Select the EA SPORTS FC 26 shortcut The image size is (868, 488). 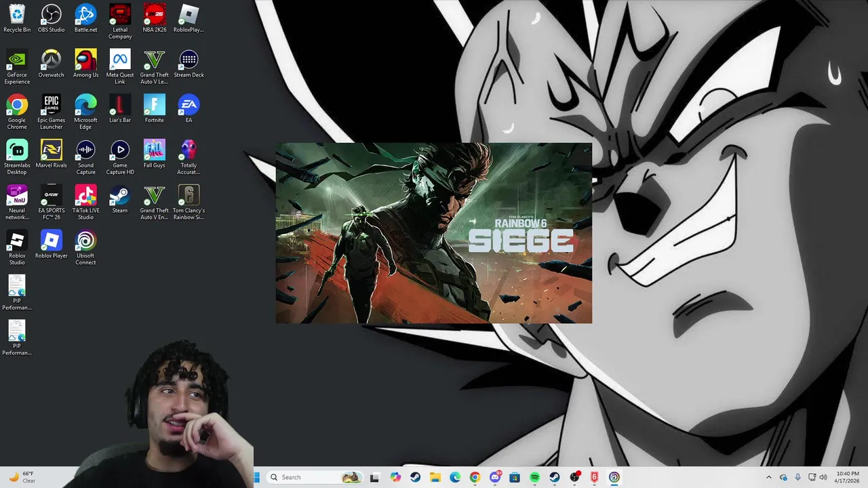point(52,203)
